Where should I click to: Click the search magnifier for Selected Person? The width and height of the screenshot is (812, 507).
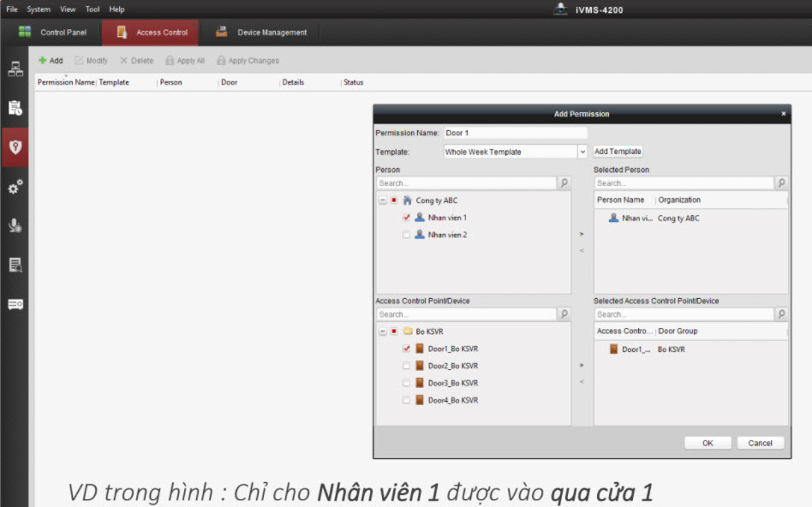coord(781,183)
